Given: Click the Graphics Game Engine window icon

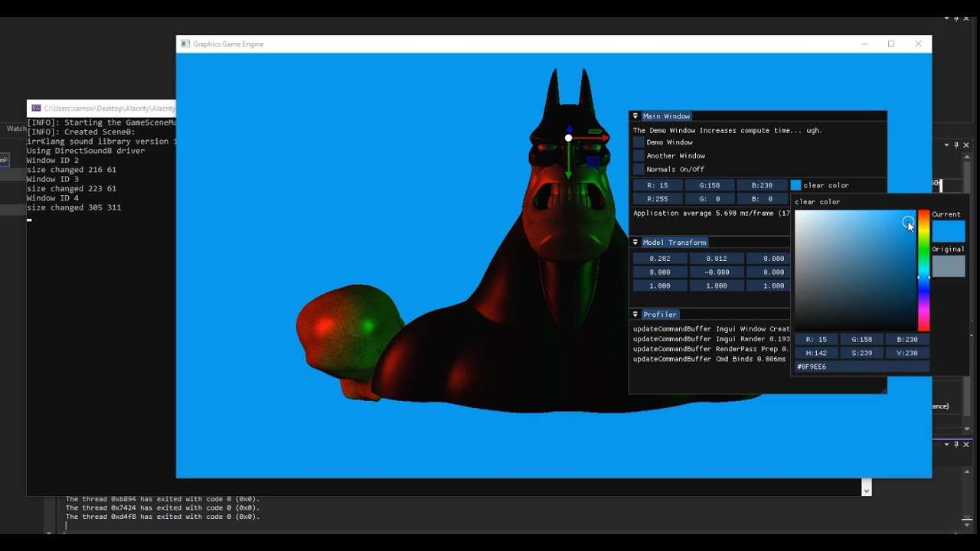Looking at the screenshot, I should [185, 44].
